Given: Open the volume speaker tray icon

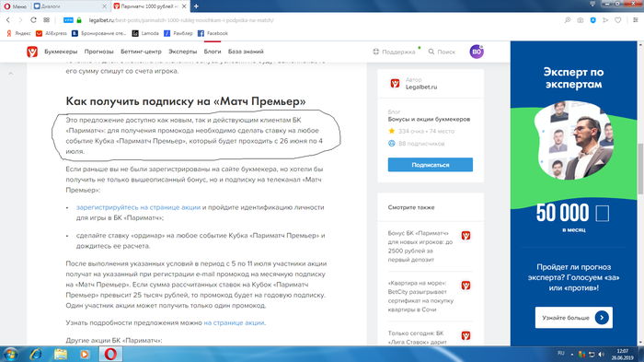Looking at the screenshot, I should click(x=602, y=355).
